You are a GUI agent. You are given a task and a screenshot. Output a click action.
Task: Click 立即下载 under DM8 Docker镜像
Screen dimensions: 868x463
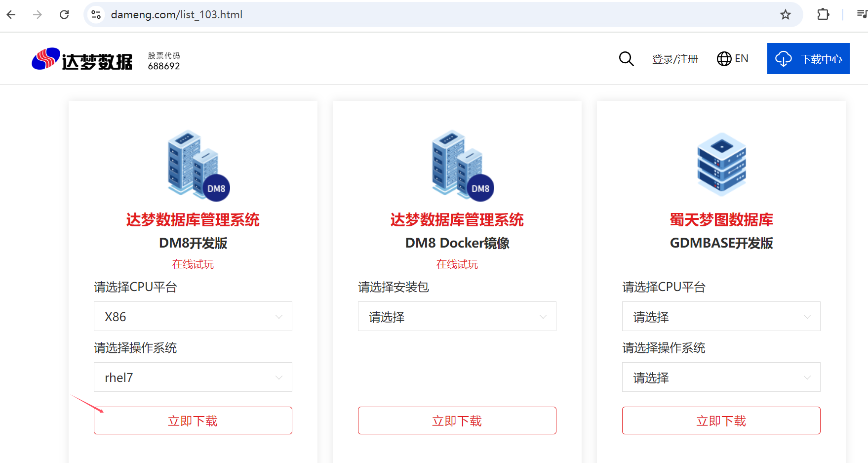coord(457,421)
